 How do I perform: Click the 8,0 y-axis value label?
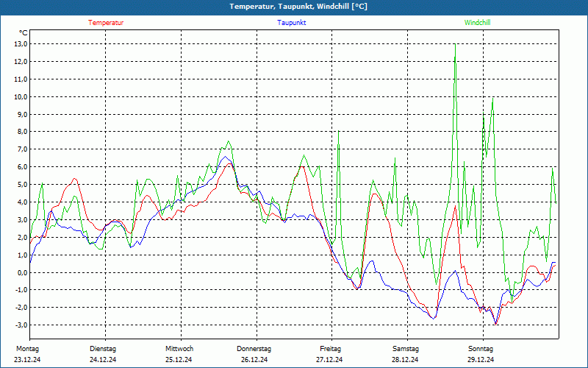21,132
